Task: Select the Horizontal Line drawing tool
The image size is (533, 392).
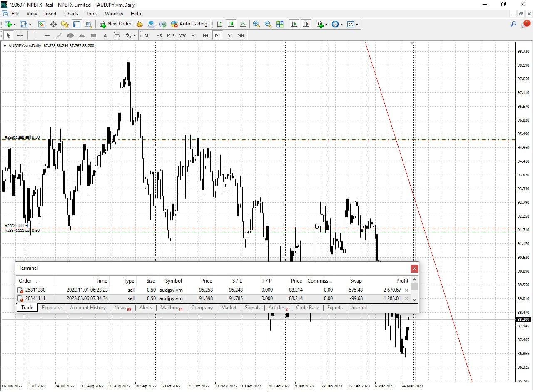Action: click(47, 36)
